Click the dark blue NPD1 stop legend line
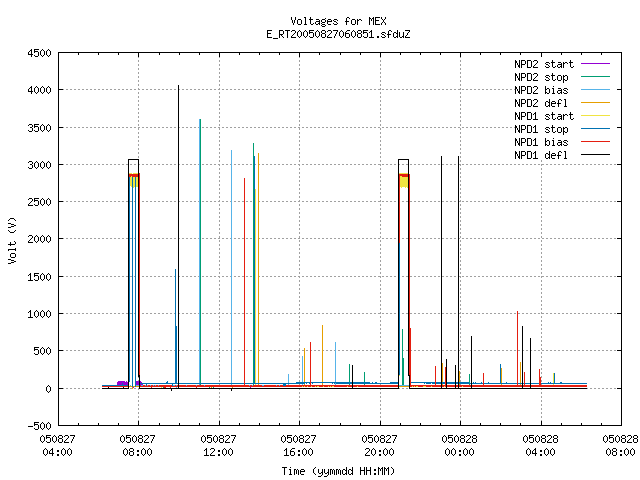This screenshot has width=640, height=480. [595, 129]
